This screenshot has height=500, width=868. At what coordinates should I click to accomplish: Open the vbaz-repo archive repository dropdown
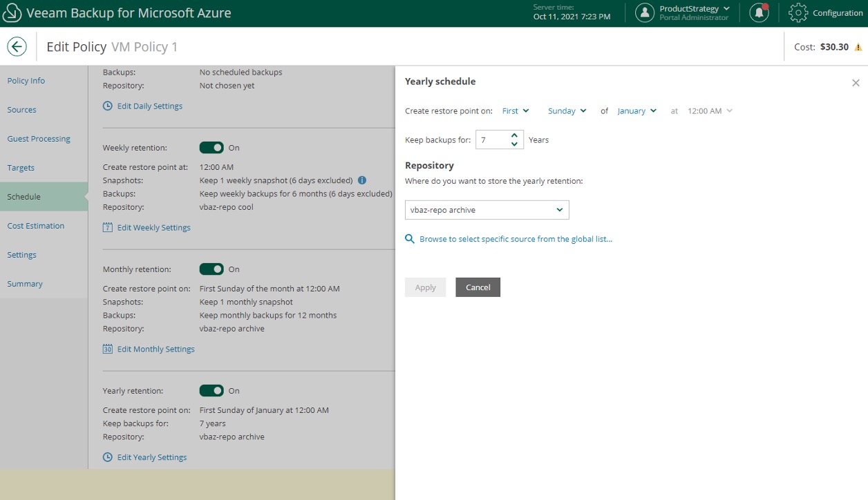(487, 209)
